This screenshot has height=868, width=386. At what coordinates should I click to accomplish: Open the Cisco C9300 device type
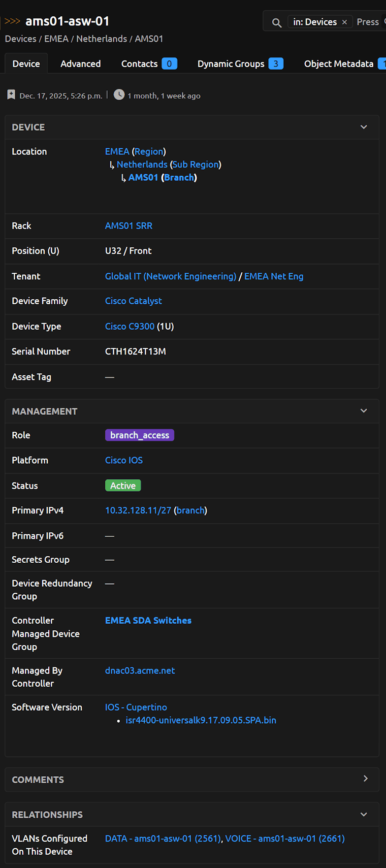130,326
